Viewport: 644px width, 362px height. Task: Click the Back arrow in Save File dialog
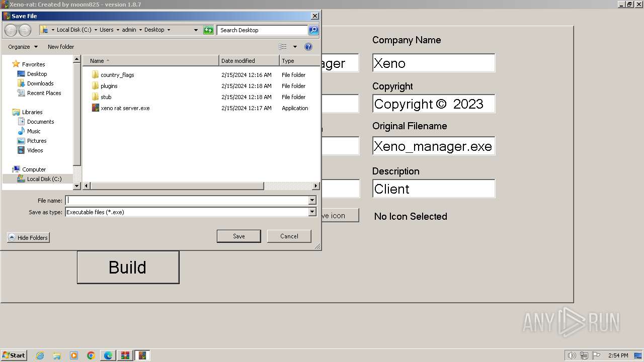(11, 30)
